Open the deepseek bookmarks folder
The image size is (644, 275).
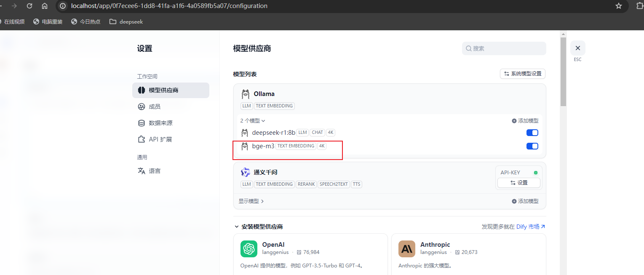[x=126, y=21]
